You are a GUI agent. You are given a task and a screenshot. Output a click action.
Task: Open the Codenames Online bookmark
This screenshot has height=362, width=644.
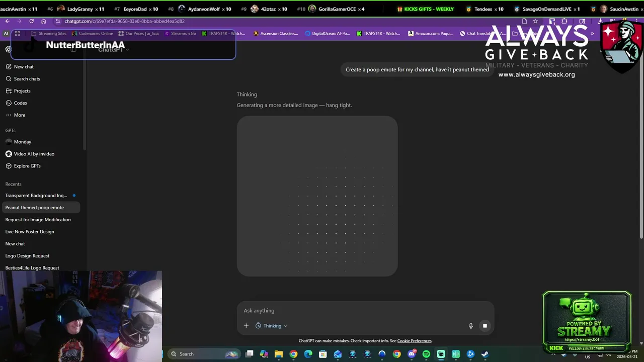93,34
